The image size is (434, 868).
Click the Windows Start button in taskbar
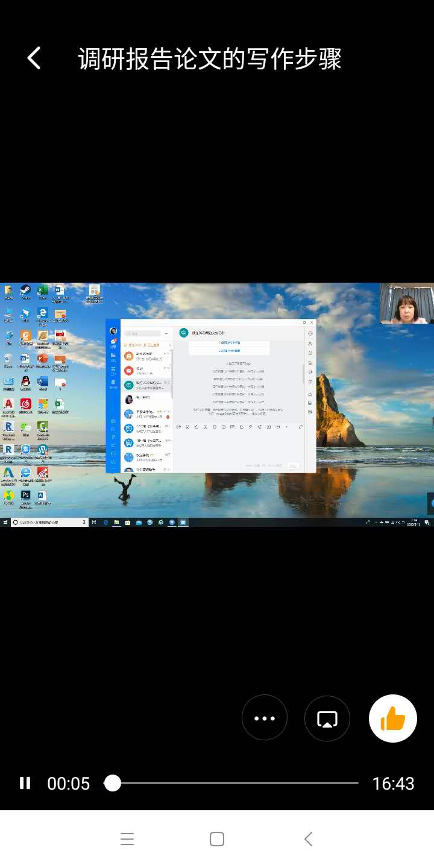(5, 522)
